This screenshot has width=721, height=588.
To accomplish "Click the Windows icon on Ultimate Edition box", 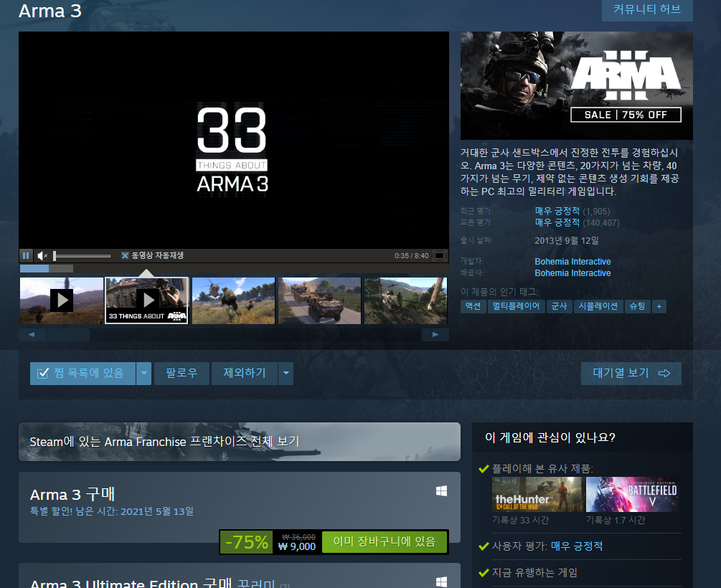I will click(441, 582).
